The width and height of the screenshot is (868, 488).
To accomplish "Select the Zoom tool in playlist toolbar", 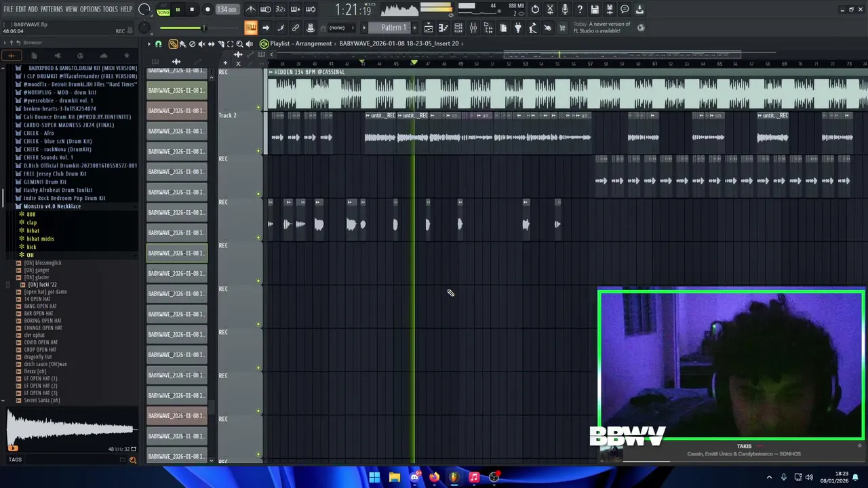I will click(239, 44).
